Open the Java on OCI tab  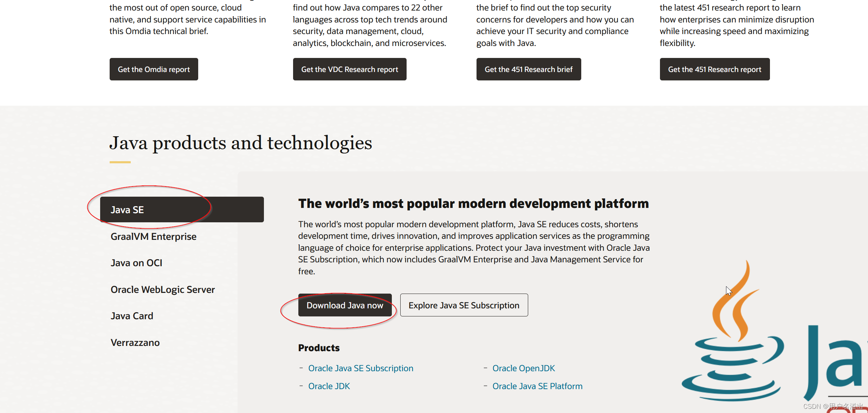(x=136, y=263)
